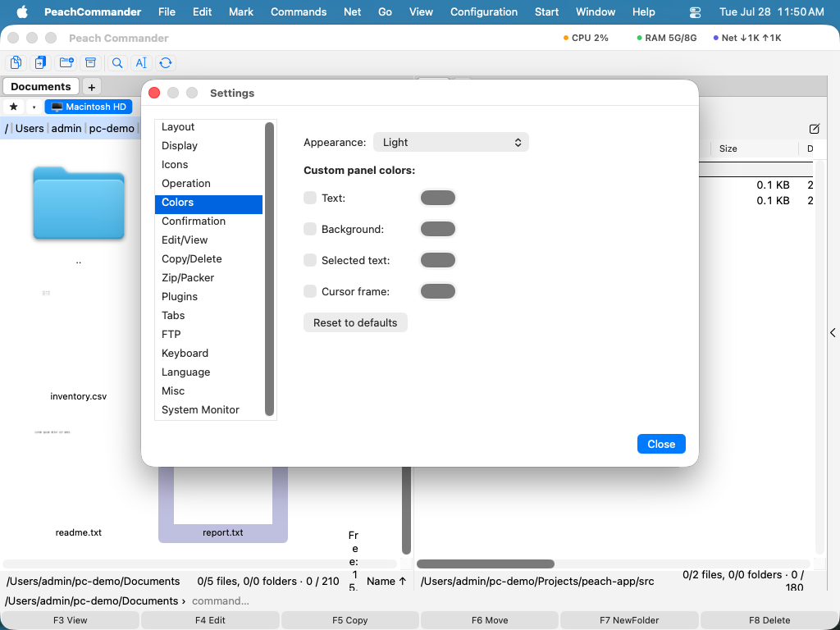Viewport: 840px width, 630px height.
Task: Click the F3 View button
Action: point(71,620)
